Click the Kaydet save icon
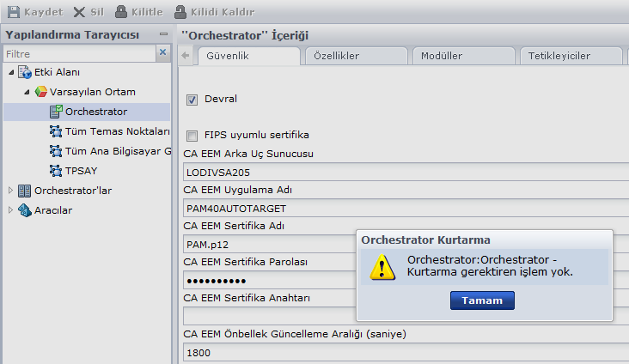The width and height of the screenshot is (629, 364). pyautogui.click(x=14, y=12)
